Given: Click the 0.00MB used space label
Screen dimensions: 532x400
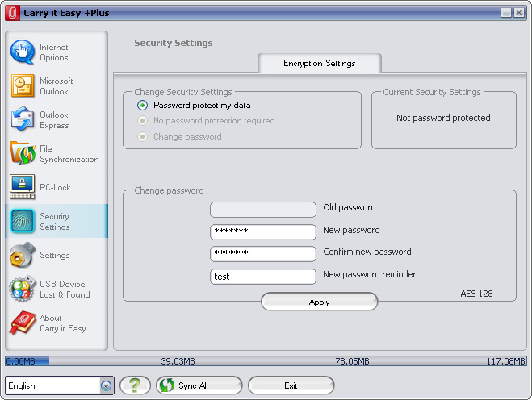Looking at the screenshot, I should (x=21, y=361).
